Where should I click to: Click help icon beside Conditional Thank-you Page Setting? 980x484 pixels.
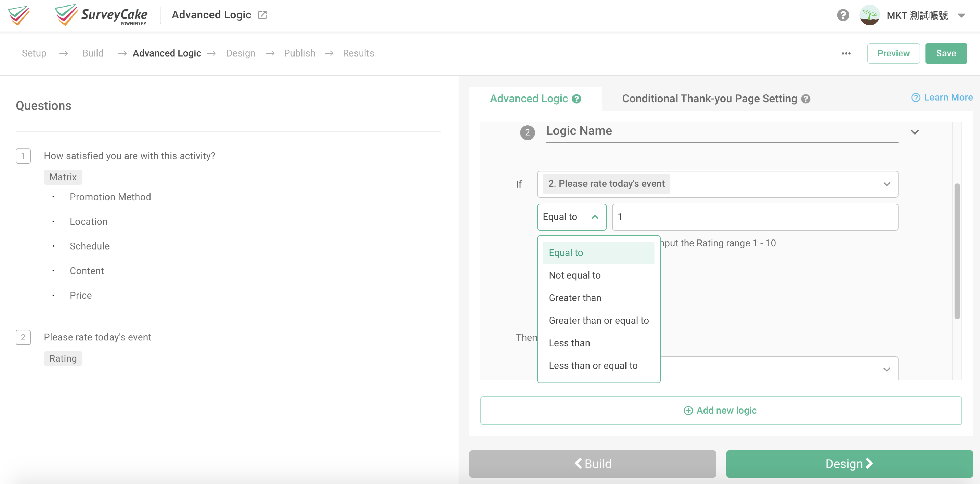pyautogui.click(x=805, y=99)
